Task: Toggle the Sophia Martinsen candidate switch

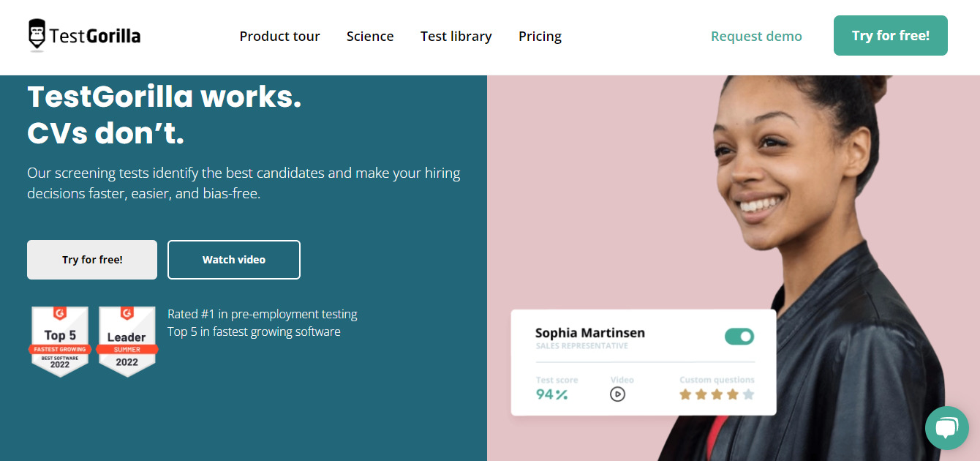Action: pos(739,337)
